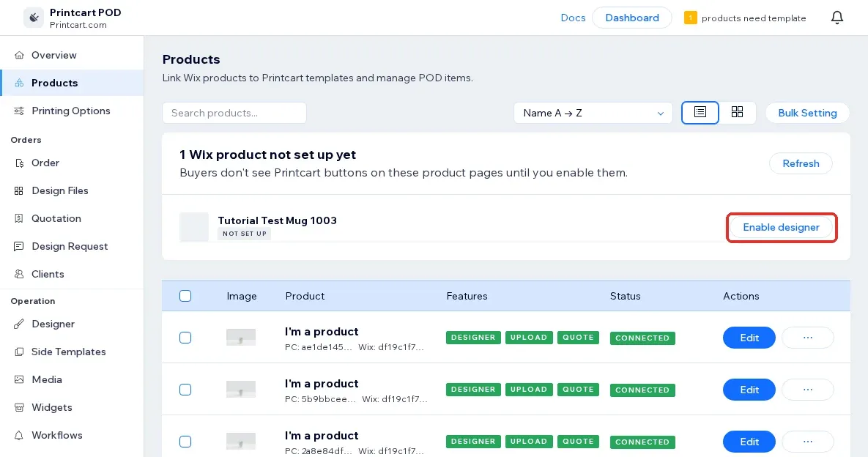Click 'products need template' notice

[754, 18]
